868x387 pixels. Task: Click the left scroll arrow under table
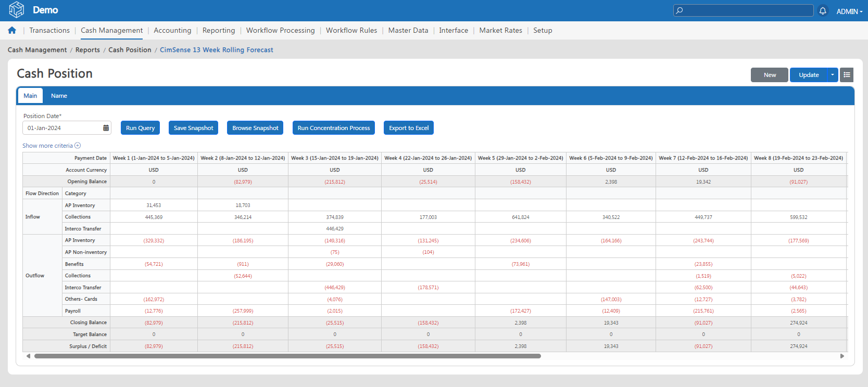pos(28,356)
